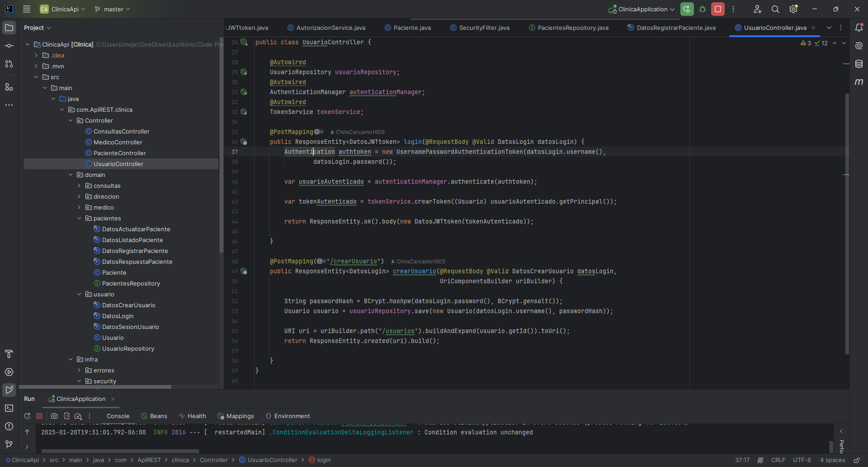Open the Environment tab

(288, 416)
